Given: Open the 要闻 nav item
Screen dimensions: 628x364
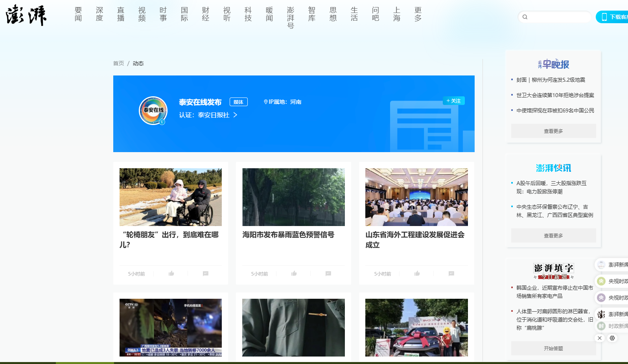Looking at the screenshot, I should (78, 14).
